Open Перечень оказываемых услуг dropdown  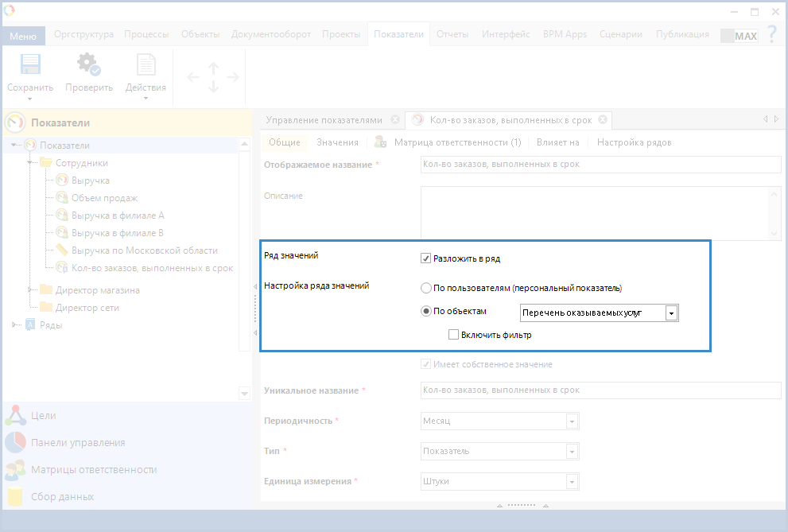tap(671, 313)
